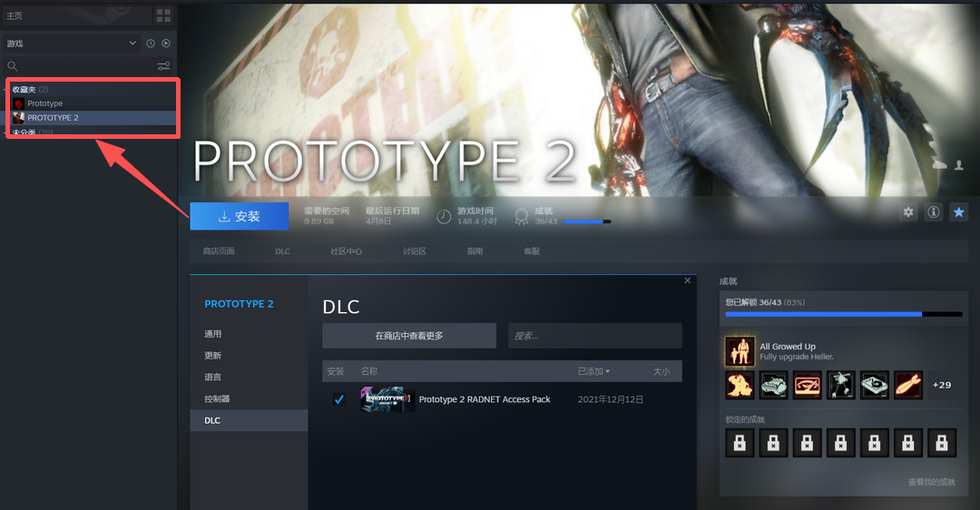Viewport: 980px width, 510px height.
Task: Click the game info icon
Action: [933, 212]
